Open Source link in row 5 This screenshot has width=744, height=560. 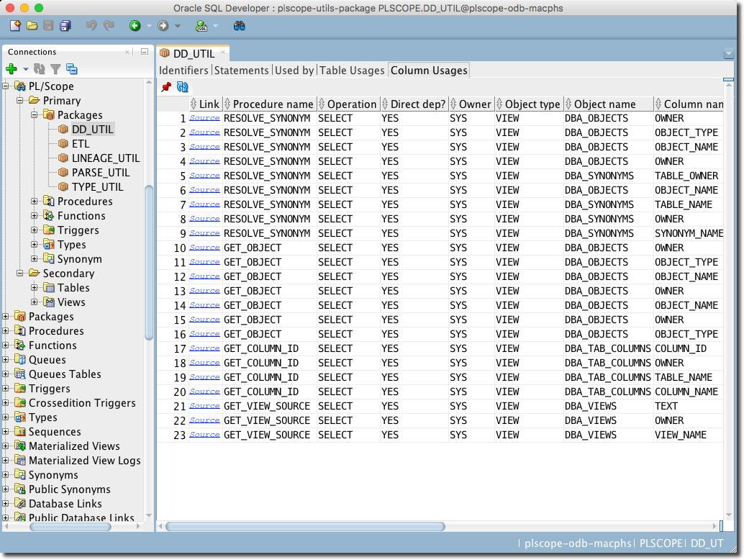click(204, 176)
